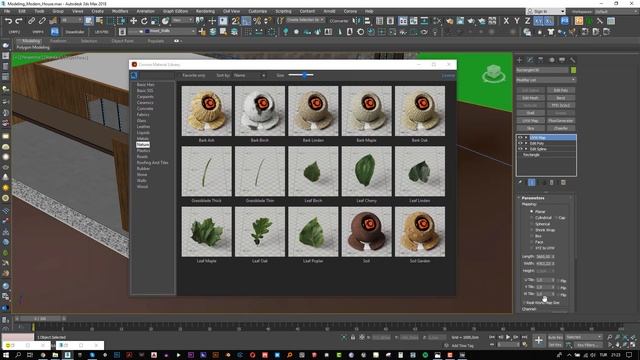Expand UVW Map sub-object arrow in stack
The image size is (640, 360).
[x=526, y=138]
